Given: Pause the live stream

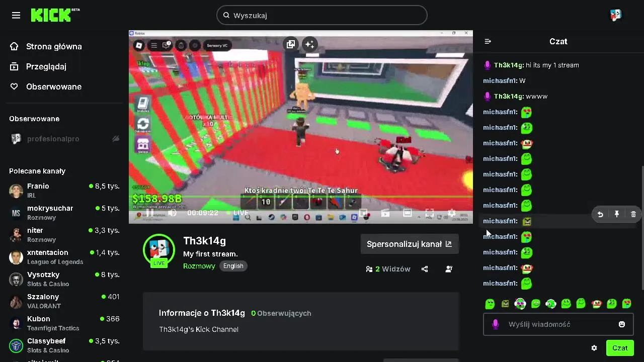Looking at the screenshot, I should coord(150,213).
